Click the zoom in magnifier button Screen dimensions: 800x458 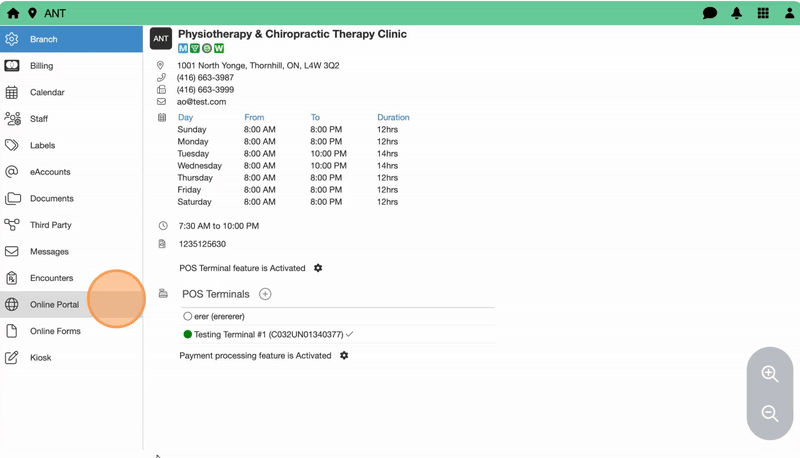[770, 374]
